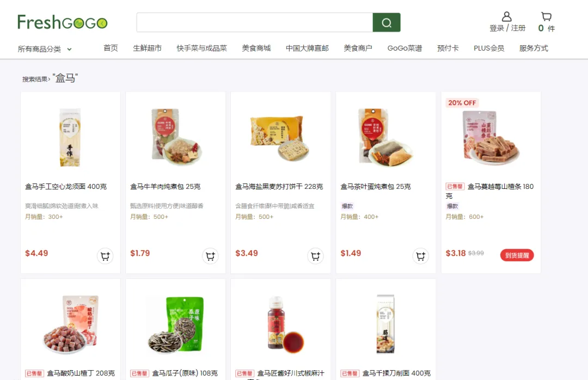The height and width of the screenshot is (380, 588).
Task: Open 快手菜与成品菜 menu
Action: tap(202, 48)
